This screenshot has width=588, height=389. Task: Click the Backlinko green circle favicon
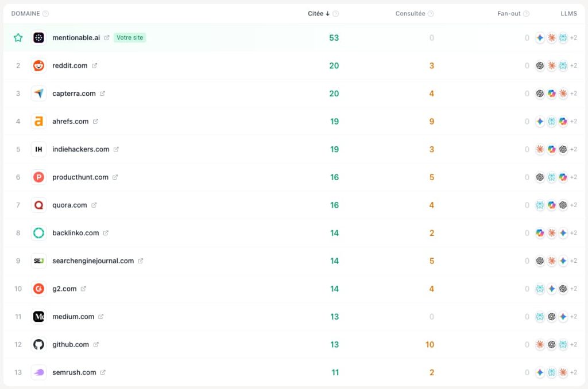coord(38,233)
